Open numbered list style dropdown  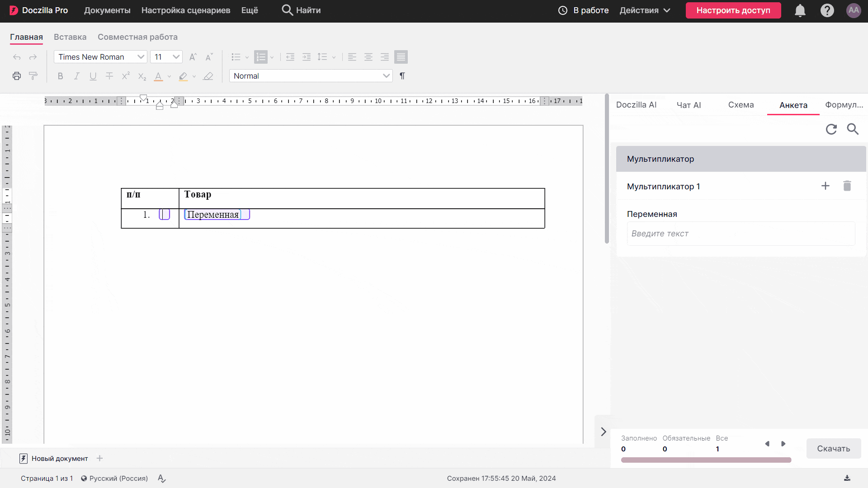click(272, 57)
